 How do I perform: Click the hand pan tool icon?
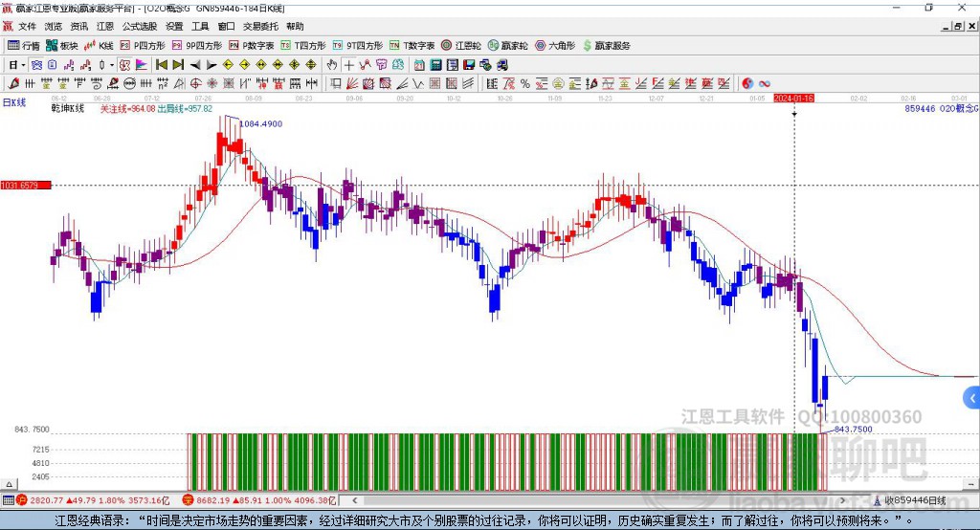332,64
